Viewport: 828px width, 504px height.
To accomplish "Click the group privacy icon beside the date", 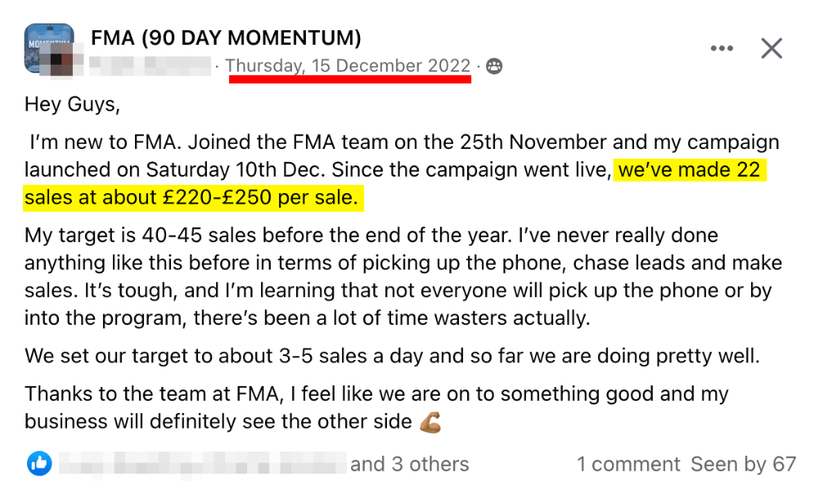I will (494, 66).
